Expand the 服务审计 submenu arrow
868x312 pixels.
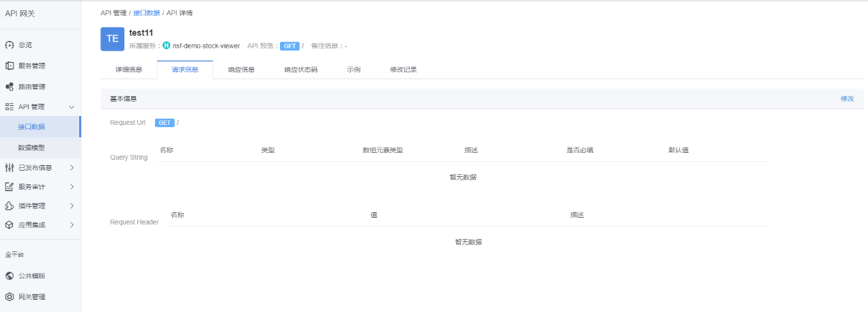pos(72,187)
